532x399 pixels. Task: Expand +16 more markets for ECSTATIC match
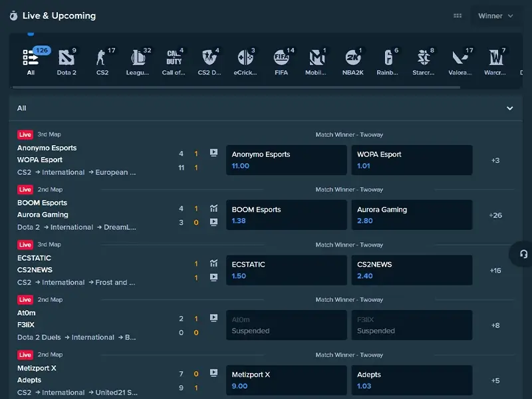click(495, 271)
